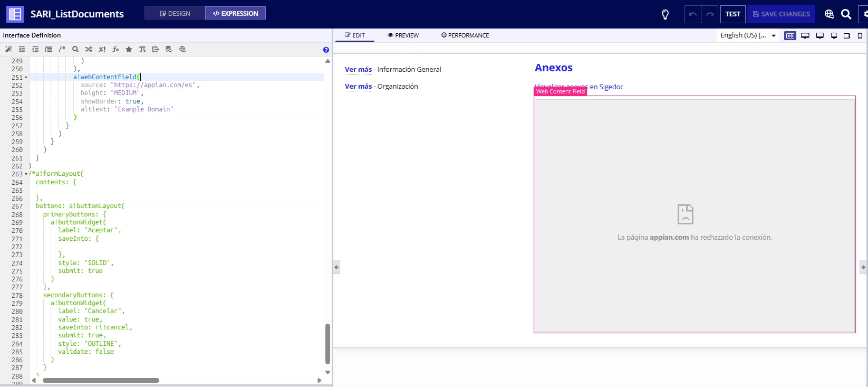This screenshot has width=868, height=387.
Task: Click the outdent code icon
Action: [x=22, y=49]
